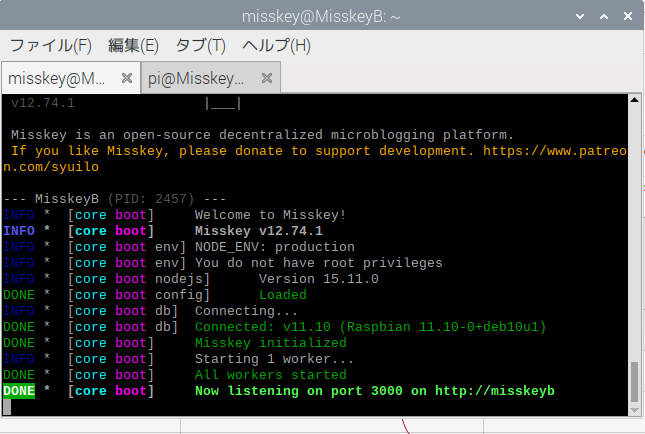Click the scrollbar down arrow
Image resolution: width=645 pixels, height=434 pixels.
[x=634, y=411]
